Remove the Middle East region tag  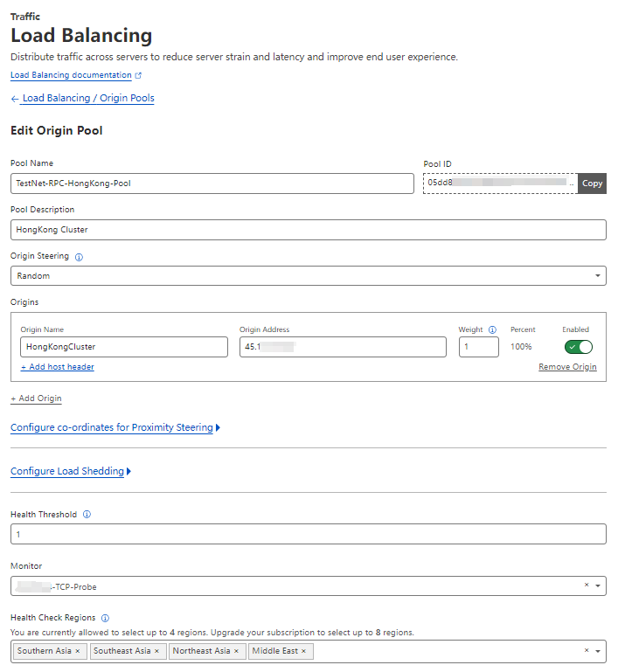pyautogui.click(x=306, y=651)
